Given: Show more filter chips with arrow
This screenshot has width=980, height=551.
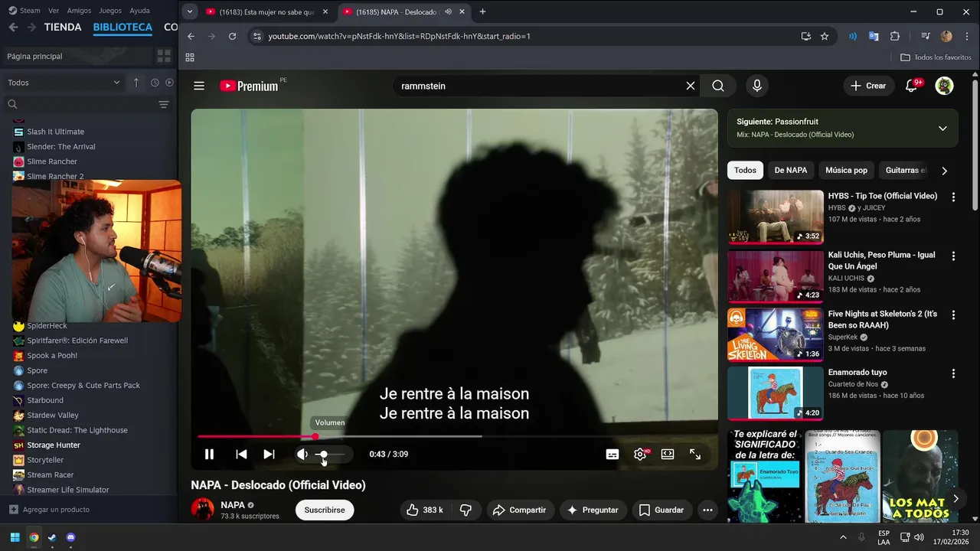Looking at the screenshot, I should 944,171.
